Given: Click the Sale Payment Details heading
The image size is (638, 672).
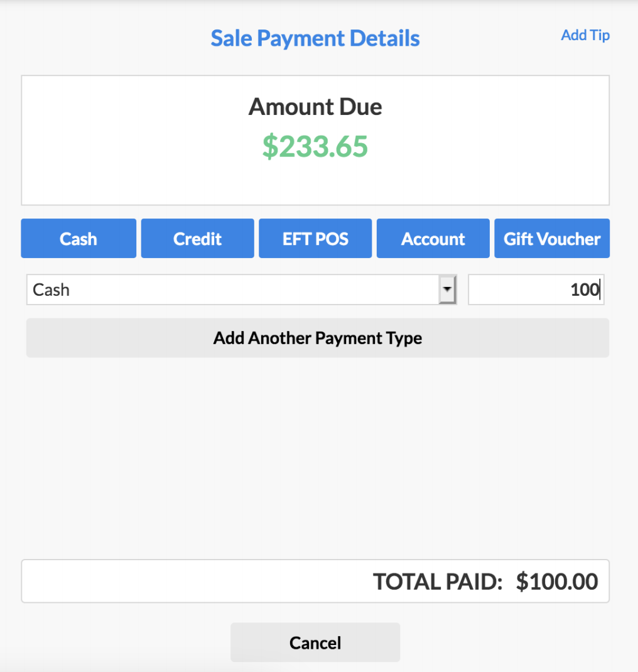Looking at the screenshot, I should (x=315, y=38).
